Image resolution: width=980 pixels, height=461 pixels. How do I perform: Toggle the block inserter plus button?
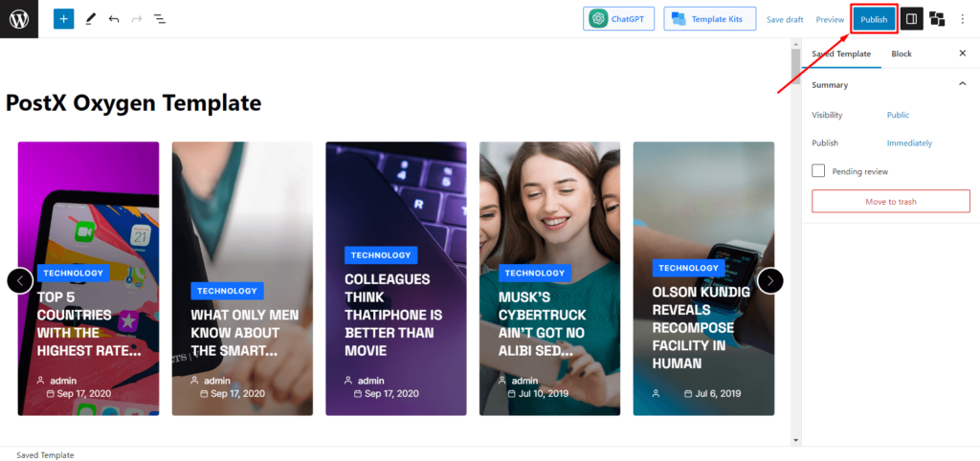coord(64,19)
